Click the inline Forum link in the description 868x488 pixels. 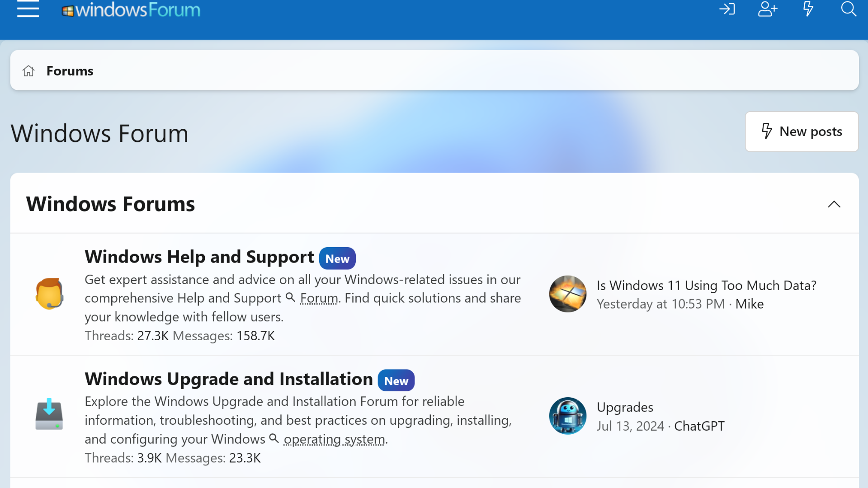point(319,298)
